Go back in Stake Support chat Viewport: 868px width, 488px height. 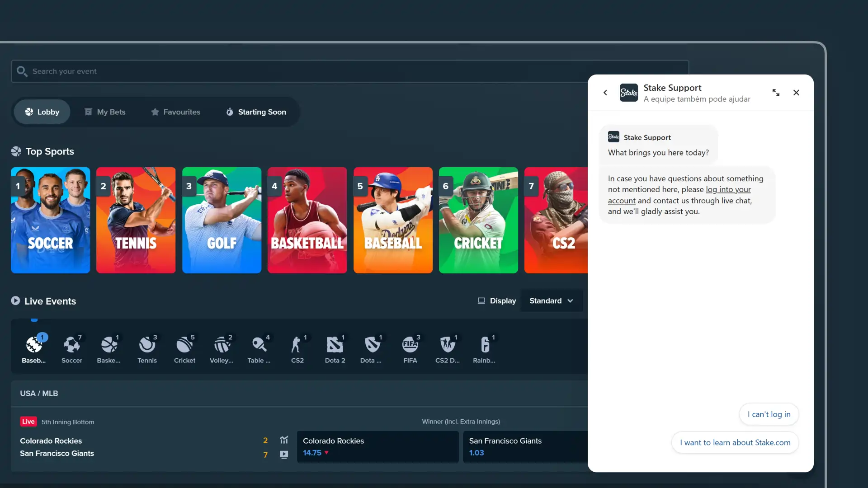[605, 93]
